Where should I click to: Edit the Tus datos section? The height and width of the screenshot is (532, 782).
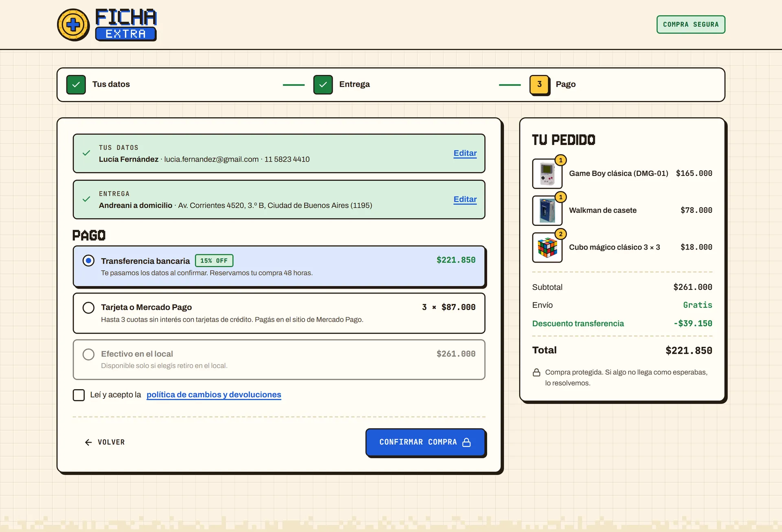coord(465,153)
